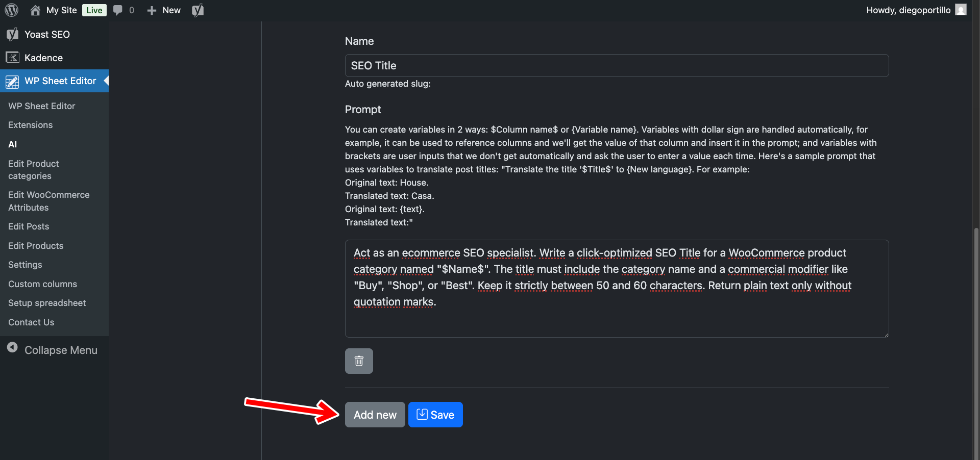Click into the Name input field
This screenshot has width=980, height=460.
point(617,66)
